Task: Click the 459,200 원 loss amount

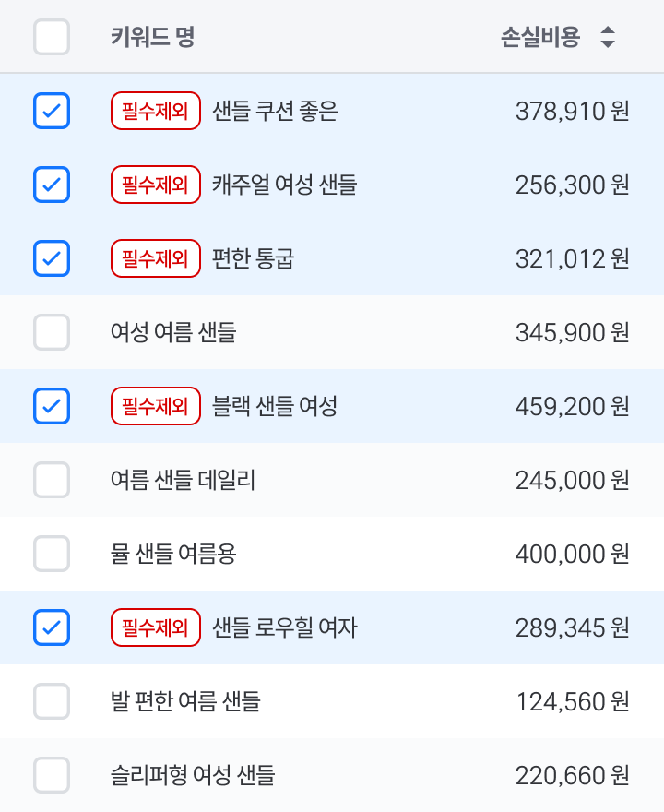Action: [572, 407]
